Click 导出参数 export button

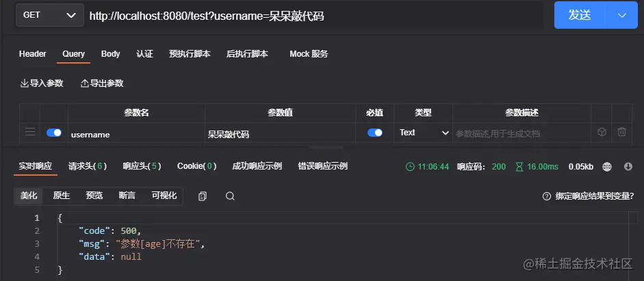pyautogui.click(x=102, y=83)
